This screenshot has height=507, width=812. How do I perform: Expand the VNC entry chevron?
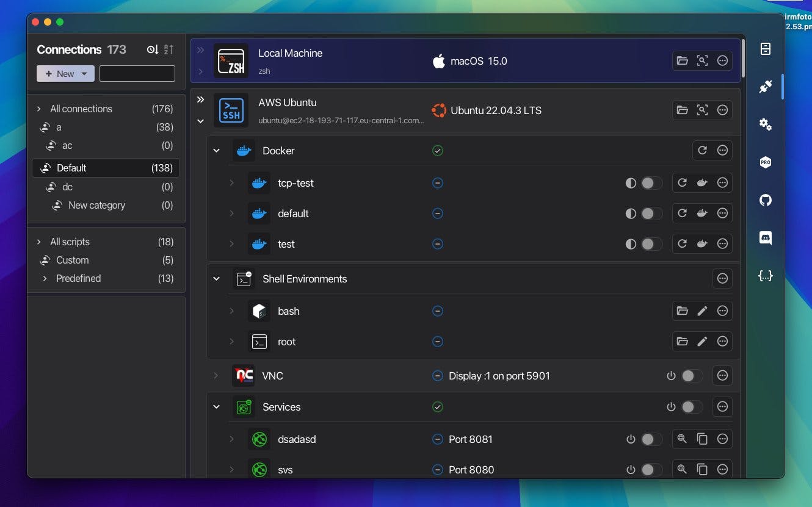point(216,375)
